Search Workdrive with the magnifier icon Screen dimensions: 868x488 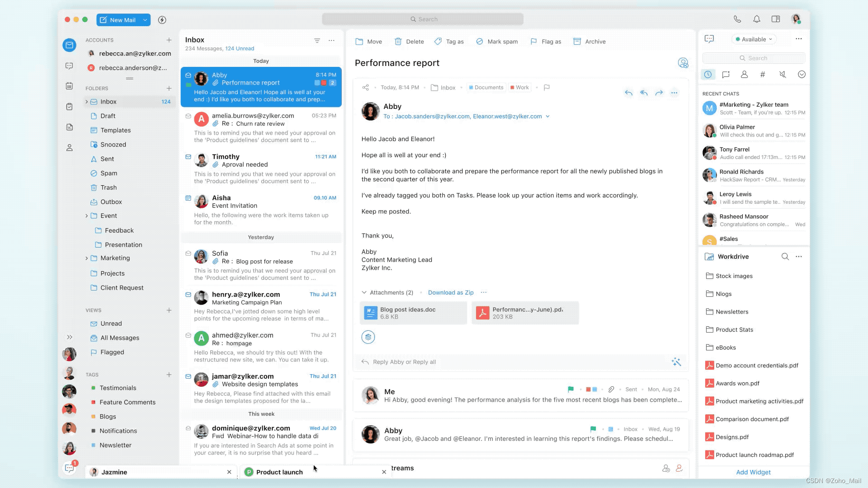tap(785, 257)
